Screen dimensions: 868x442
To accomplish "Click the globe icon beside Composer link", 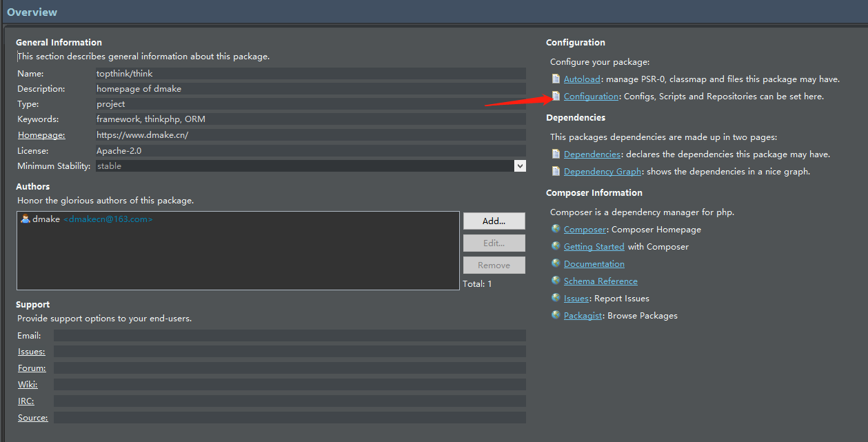I will (x=556, y=229).
